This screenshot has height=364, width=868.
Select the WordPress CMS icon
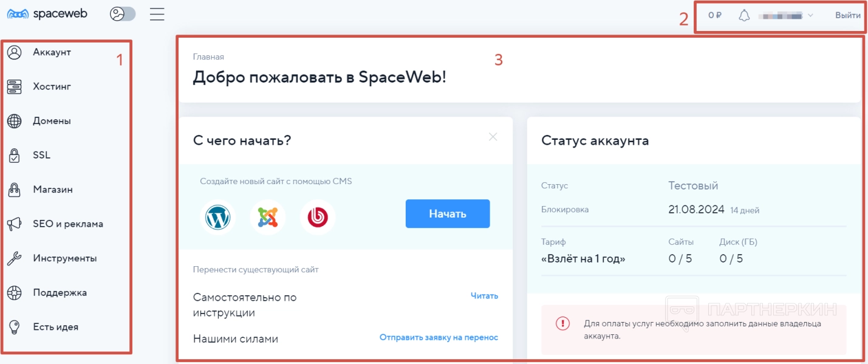pos(218,217)
